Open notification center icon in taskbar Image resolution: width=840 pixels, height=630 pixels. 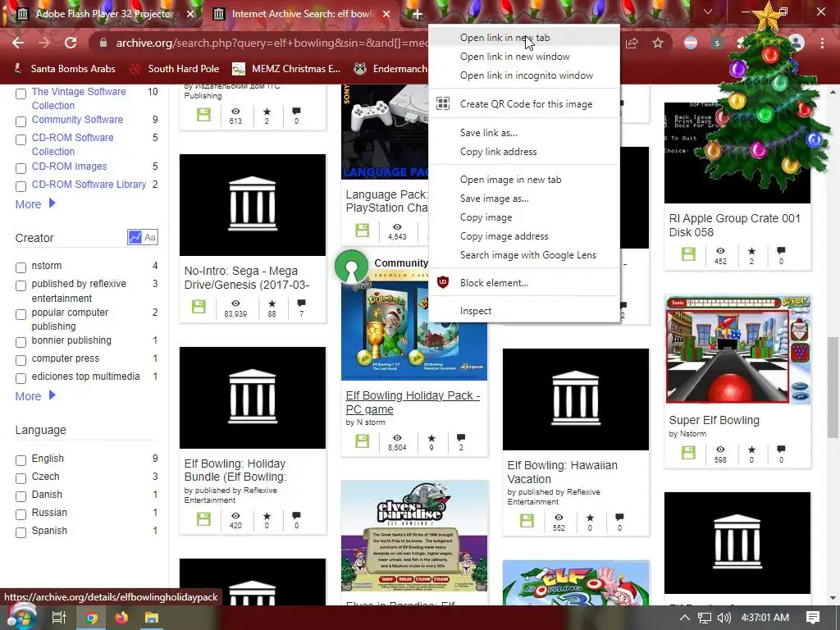pos(813,618)
